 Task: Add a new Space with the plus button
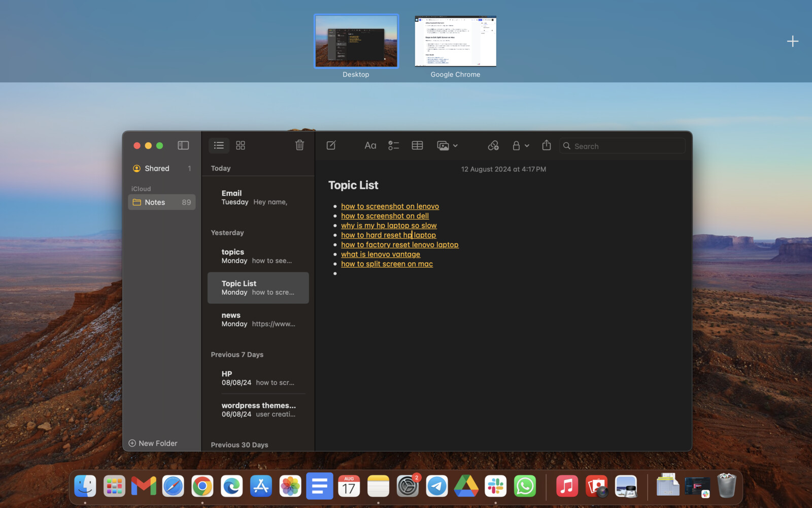792,41
